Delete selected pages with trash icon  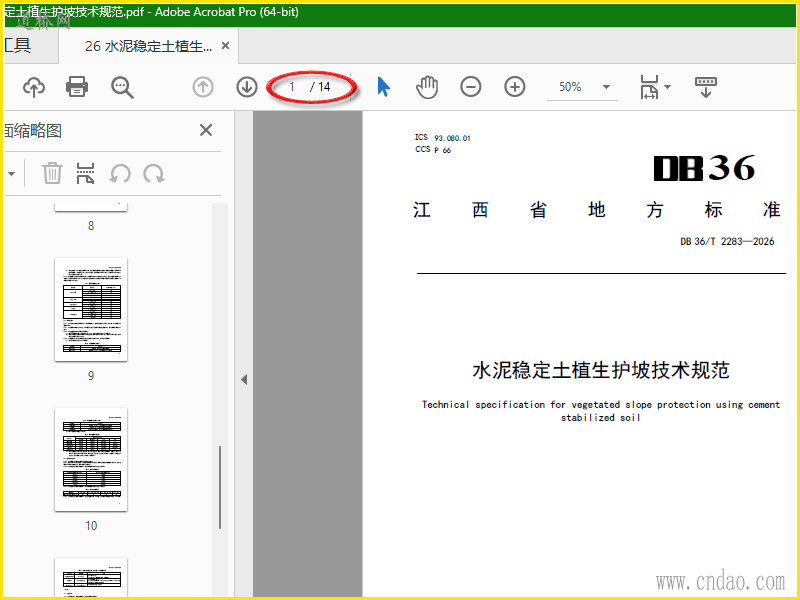tap(52, 173)
